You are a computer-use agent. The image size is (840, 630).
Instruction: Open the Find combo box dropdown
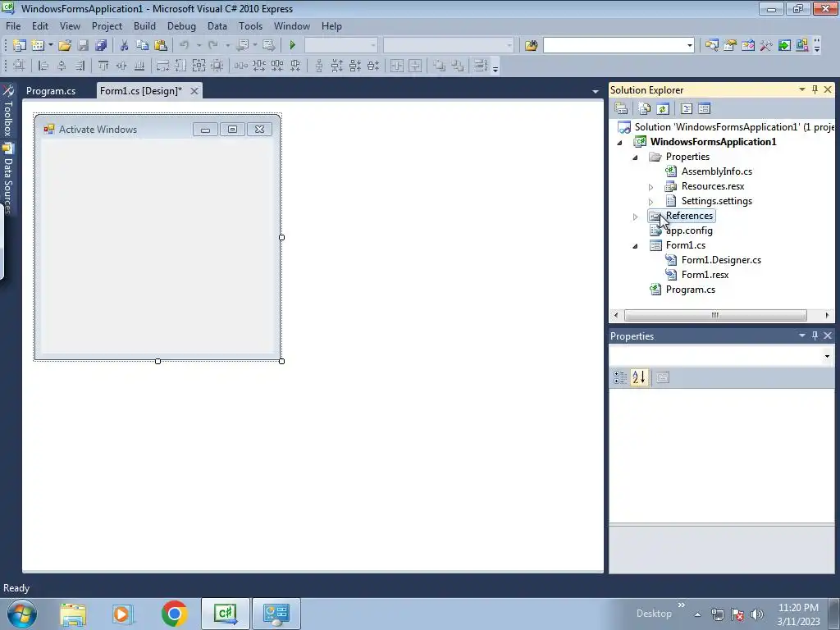pos(690,46)
